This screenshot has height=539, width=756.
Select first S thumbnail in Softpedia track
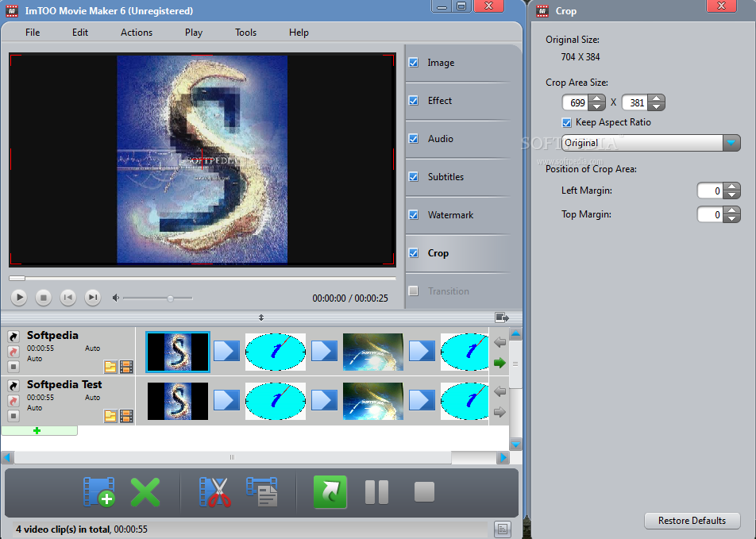(178, 352)
